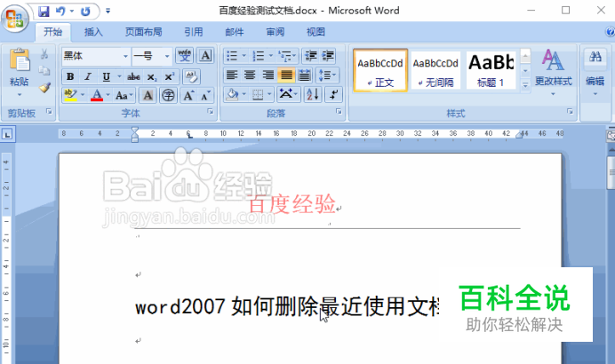The height and width of the screenshot is (364, 615).
Task: Open the 视图 ribbon tab
Action: pos(315,32)
